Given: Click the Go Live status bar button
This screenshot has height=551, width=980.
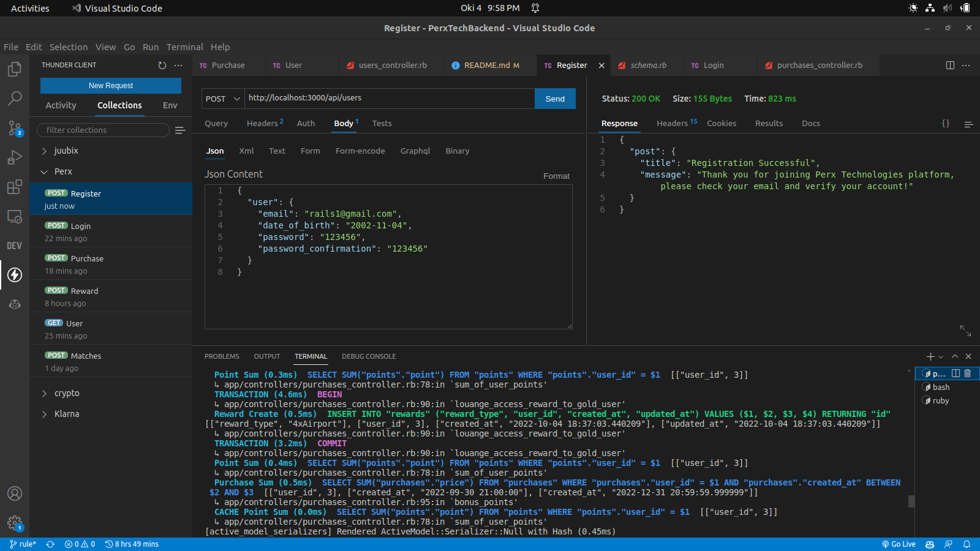Looking at the screenshot, I should click(x=899, y=544).
